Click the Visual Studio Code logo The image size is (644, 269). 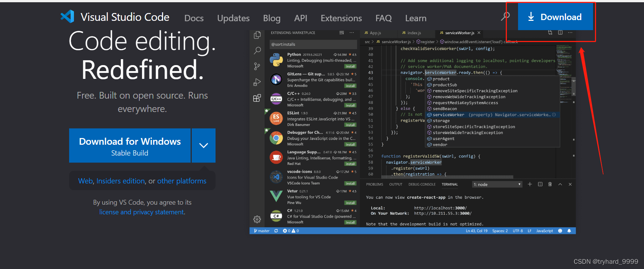pyautogui.click(x=67, y=17)
